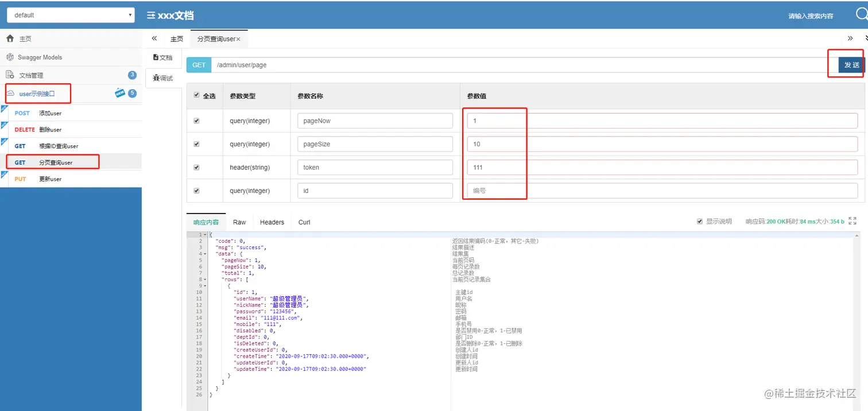The image size is (868, 411).
Task: Open the GET 分页查询user API
Action: [x=71, y=162]
